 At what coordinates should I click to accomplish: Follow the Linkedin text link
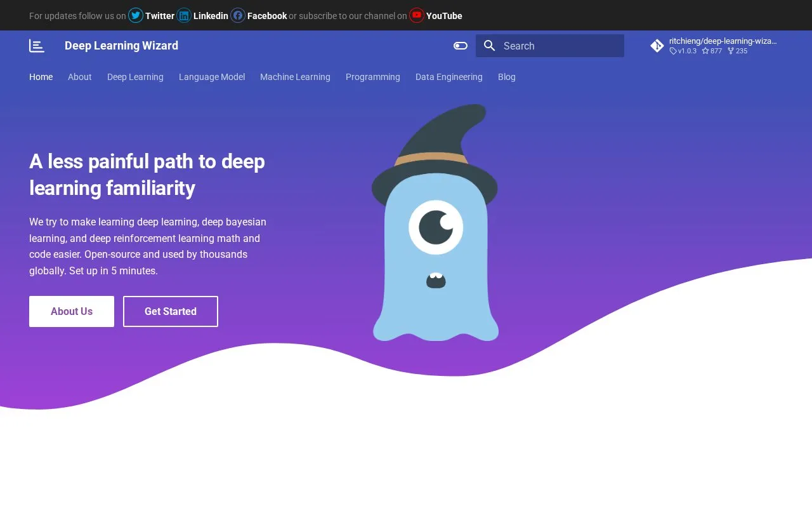[211, 16]
